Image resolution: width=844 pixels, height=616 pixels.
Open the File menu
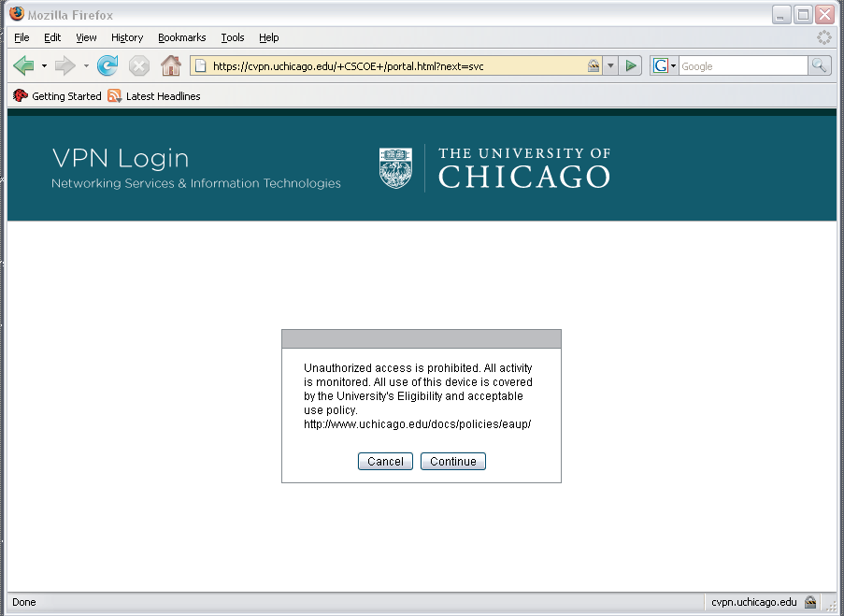coord(21,37)
